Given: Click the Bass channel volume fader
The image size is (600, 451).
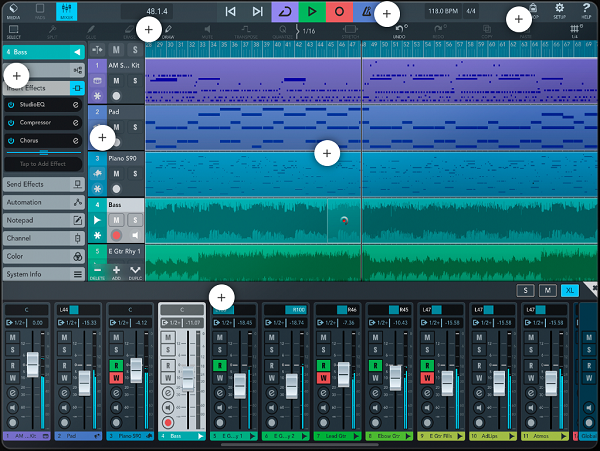Looking at the screenshot, I should (188, 380).
